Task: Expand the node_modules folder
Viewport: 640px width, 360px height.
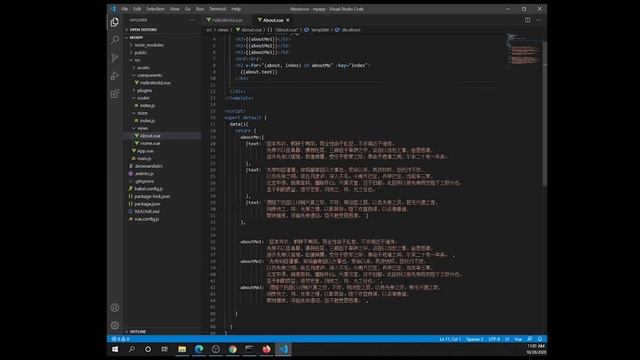Action: 162,45
